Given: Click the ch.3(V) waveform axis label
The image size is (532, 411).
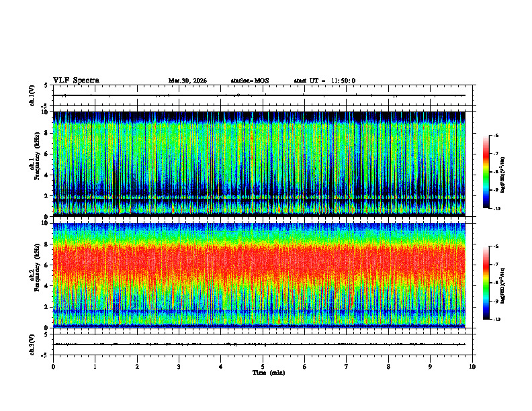Looking at the screenshot, I should click(x=32, y=345).
